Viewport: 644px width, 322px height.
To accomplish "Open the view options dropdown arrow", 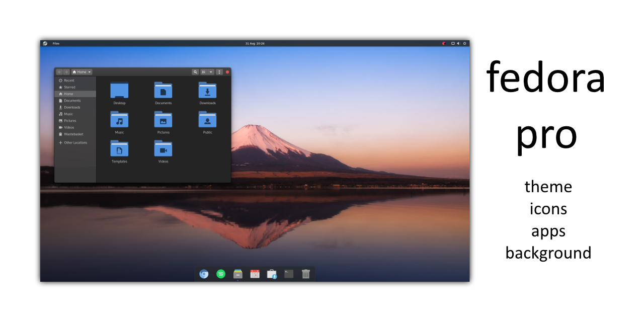I will [211, 72].
